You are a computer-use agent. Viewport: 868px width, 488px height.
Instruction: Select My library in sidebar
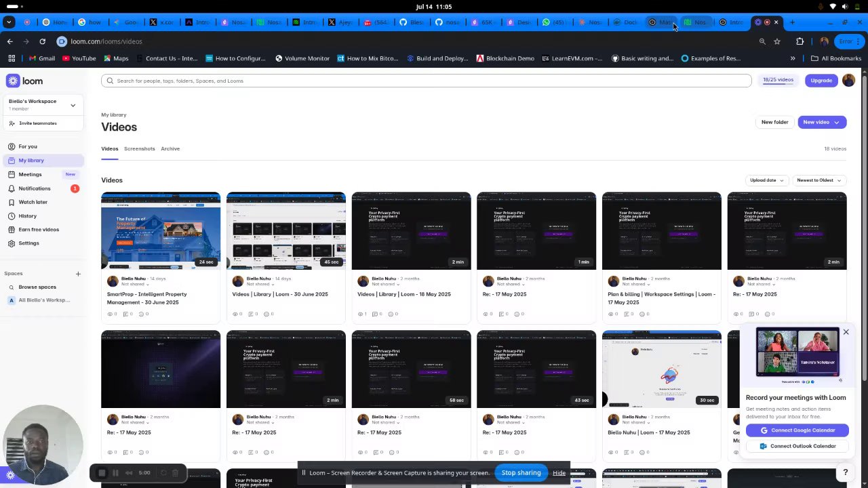(x=43, y=161)
